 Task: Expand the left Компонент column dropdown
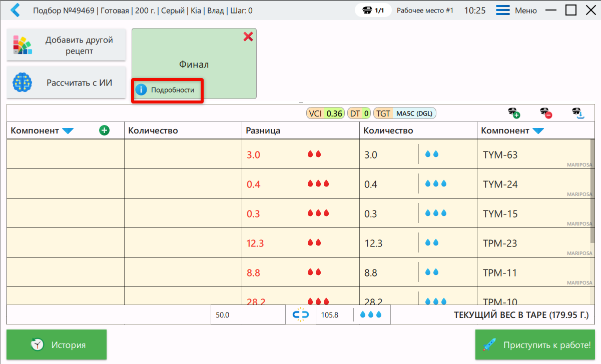(68, 131)
